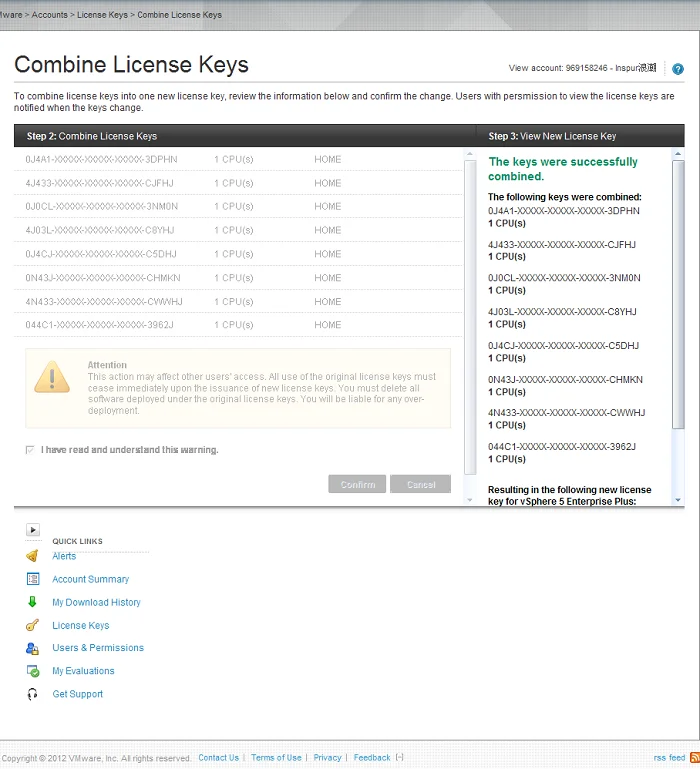Screen dimensions: 700x769
Task: Click the Privacy footer link
Action: (327, 758)
